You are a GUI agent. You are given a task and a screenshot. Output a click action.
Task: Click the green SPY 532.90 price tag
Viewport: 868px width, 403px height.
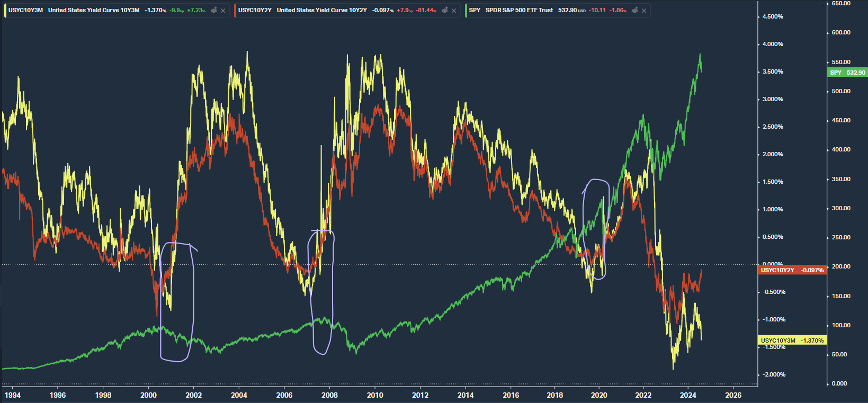847,73
